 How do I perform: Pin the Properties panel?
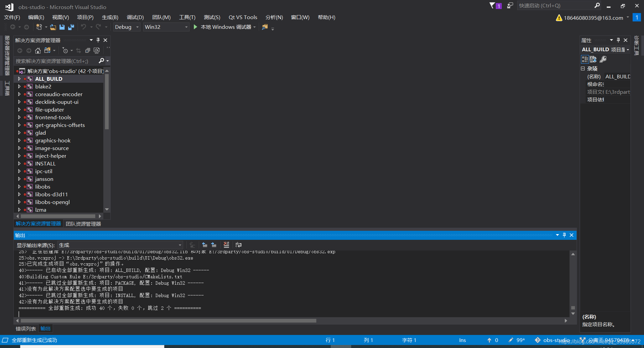pos(618,40)
